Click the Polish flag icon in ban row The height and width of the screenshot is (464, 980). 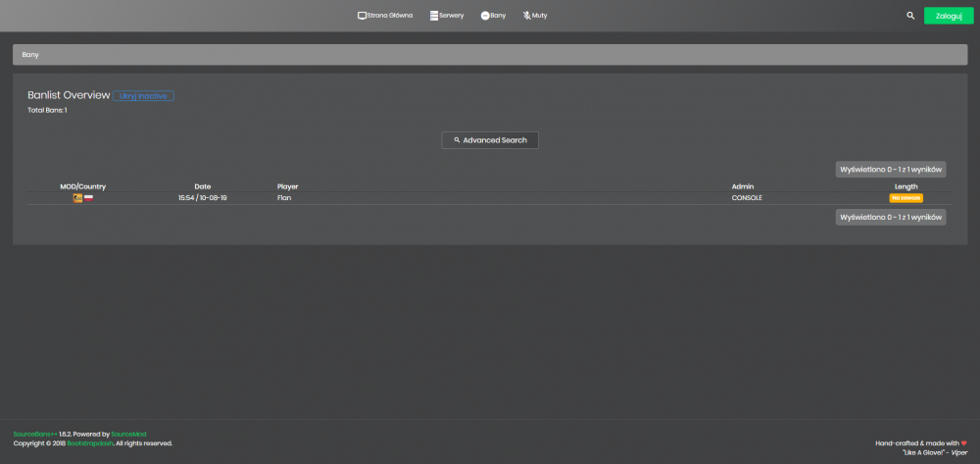pos(89,198)
